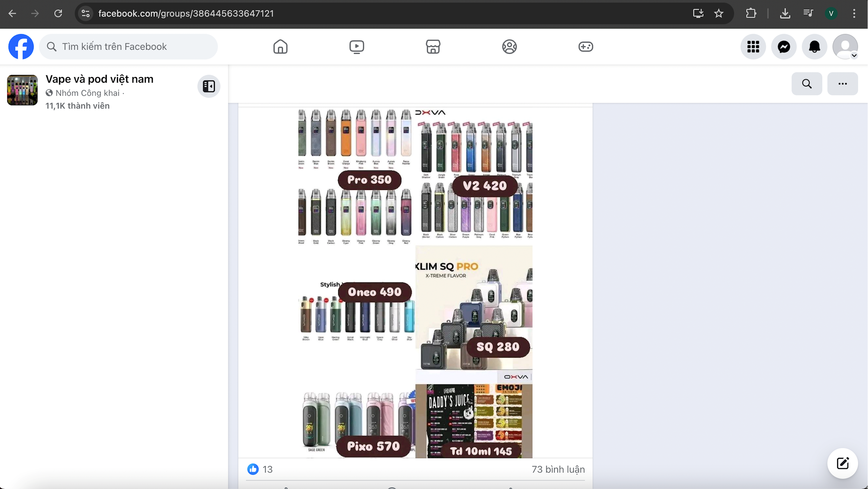Open the Td 10ml 145 juice image

coord(474,421)
